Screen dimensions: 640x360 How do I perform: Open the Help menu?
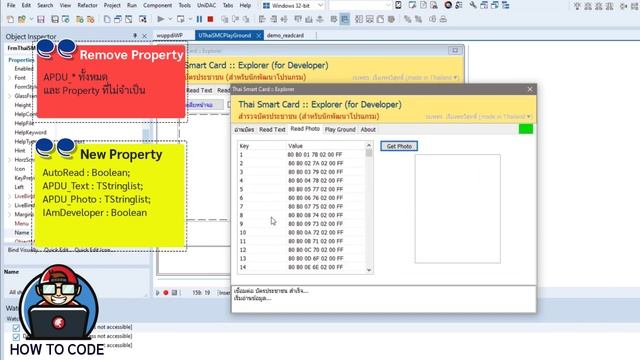[245, 5]
